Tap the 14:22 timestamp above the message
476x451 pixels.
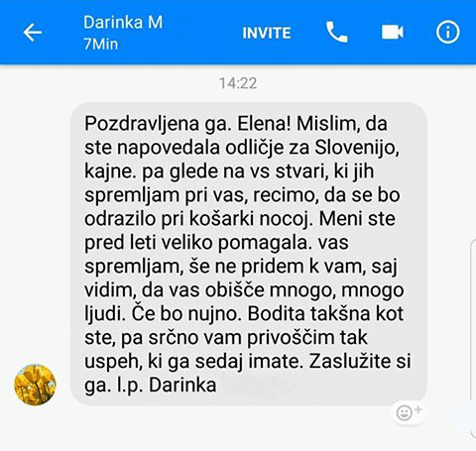238,83
